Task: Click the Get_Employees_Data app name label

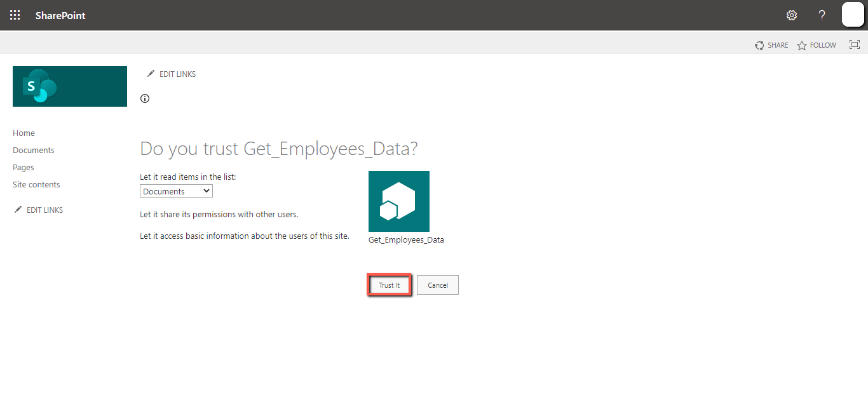Action: tap(406, 240)
